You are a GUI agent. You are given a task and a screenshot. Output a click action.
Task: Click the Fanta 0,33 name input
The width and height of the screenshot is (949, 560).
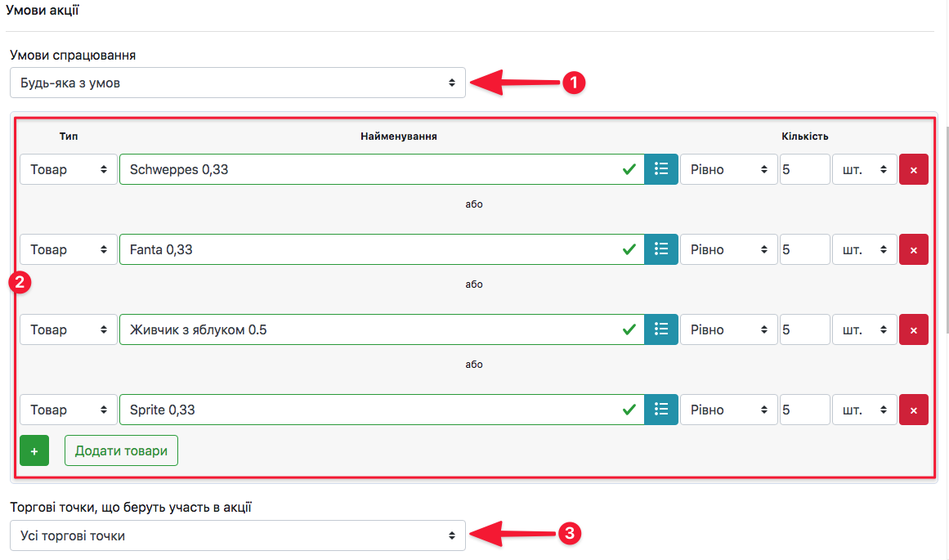pyautogui.click(x=368, y=249)
